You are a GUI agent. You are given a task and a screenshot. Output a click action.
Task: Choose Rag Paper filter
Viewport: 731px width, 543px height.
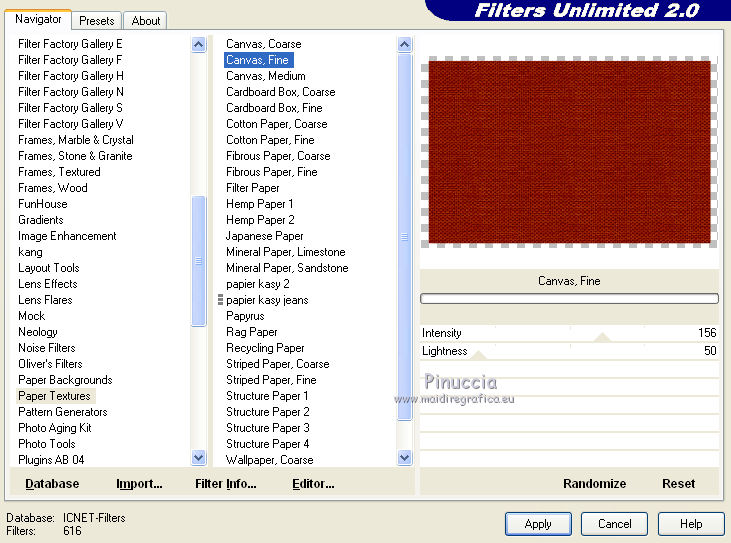pos(252,332)
